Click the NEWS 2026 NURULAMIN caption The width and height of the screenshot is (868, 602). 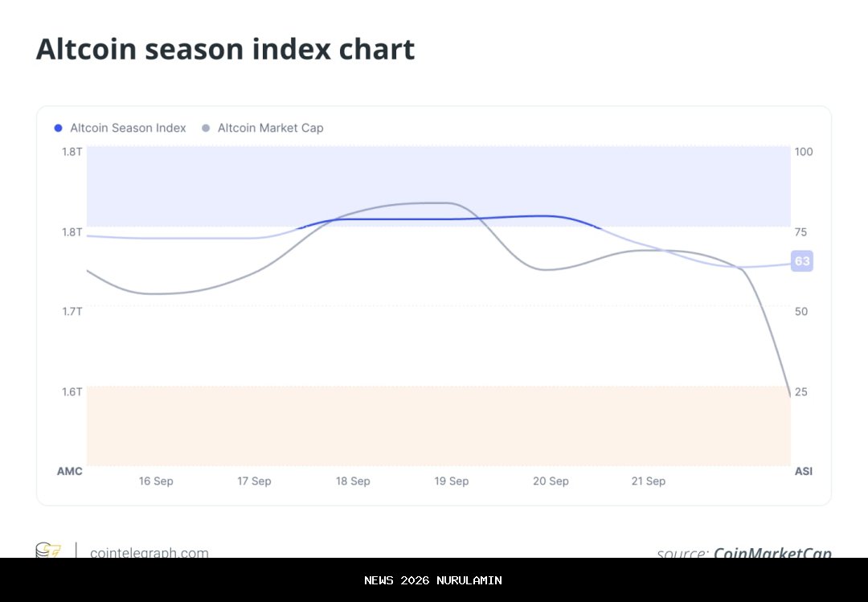433,580
